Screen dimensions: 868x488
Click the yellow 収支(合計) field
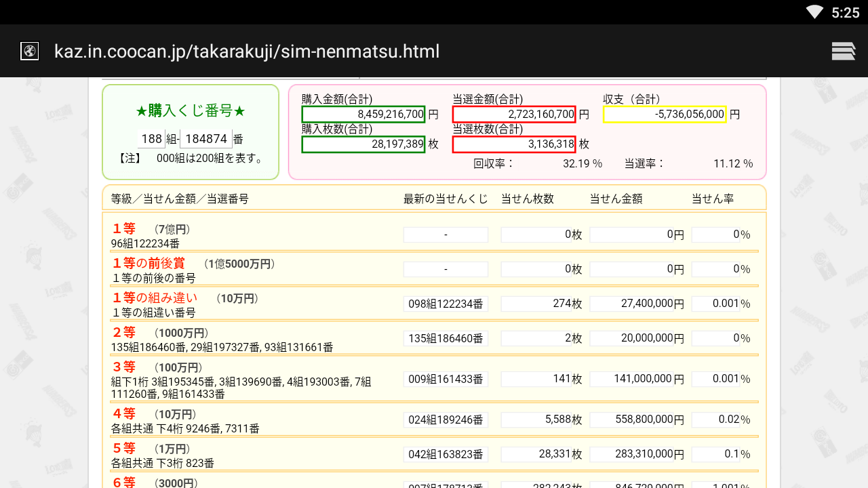click(665, 115)
